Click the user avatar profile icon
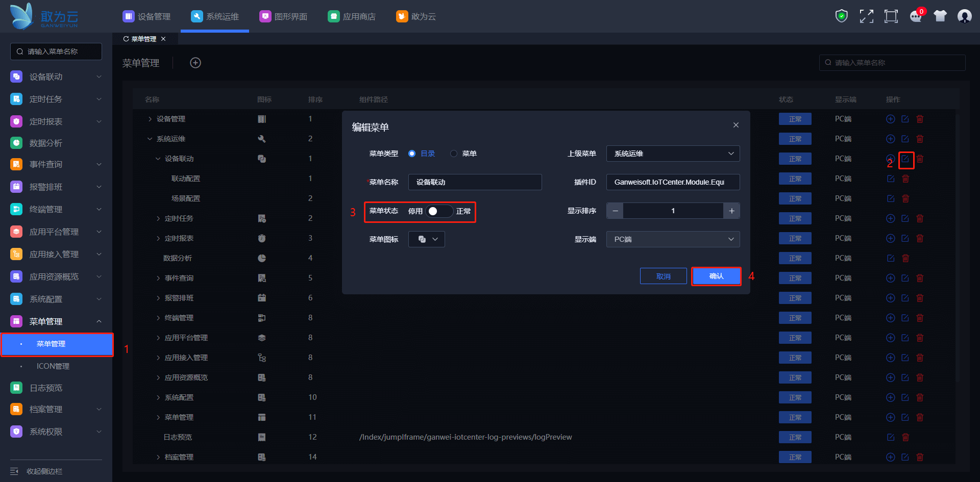Image resolution: width=980 pixels, height=482 pixels. [964, 16]
